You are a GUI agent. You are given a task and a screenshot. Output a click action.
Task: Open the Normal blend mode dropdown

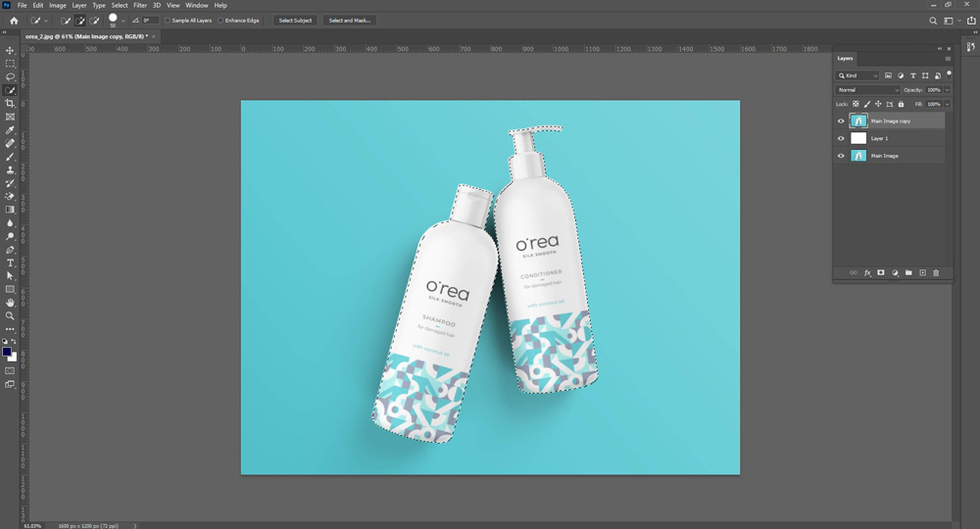pyautogui.click(x=868, y=90)
